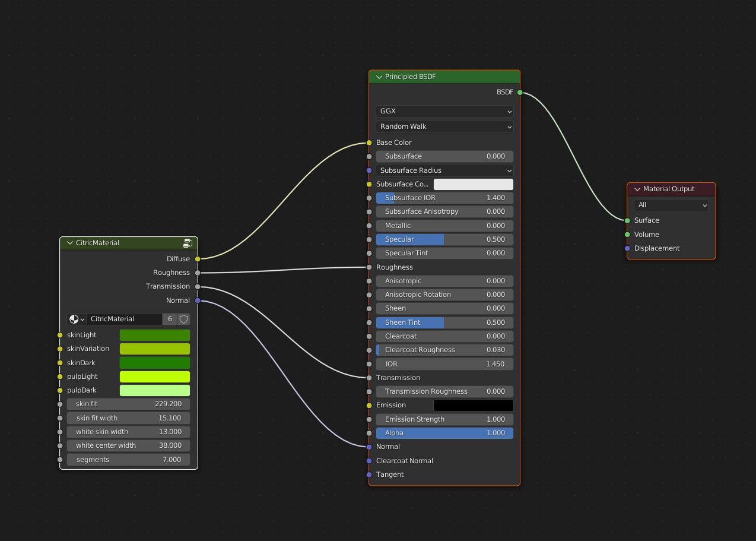Screen dimensions: 756x541
Task: Click the Surface input socket on Material Output
Action: [627, 220]
